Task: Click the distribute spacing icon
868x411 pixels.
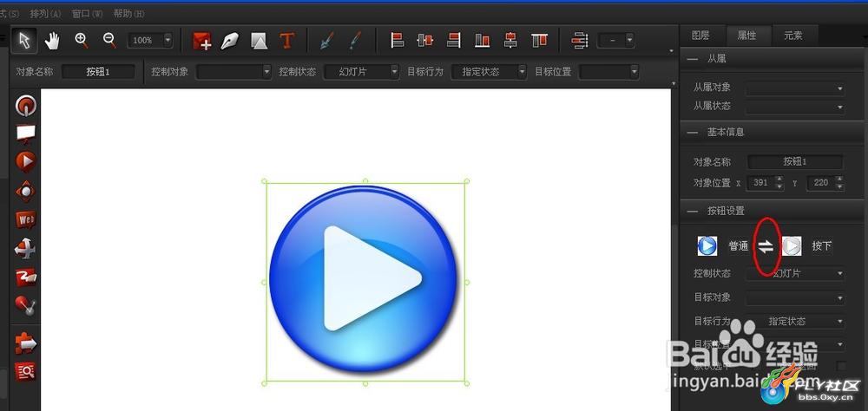Action: click(580, 41)
